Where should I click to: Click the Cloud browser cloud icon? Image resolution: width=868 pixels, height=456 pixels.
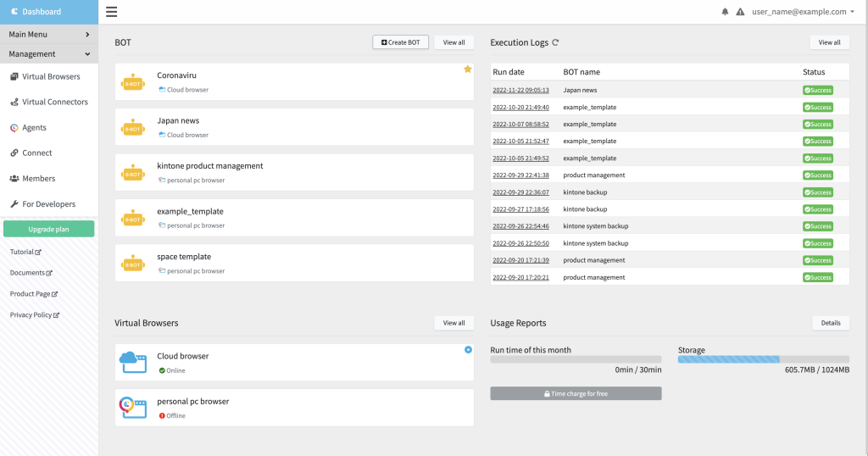133,363
